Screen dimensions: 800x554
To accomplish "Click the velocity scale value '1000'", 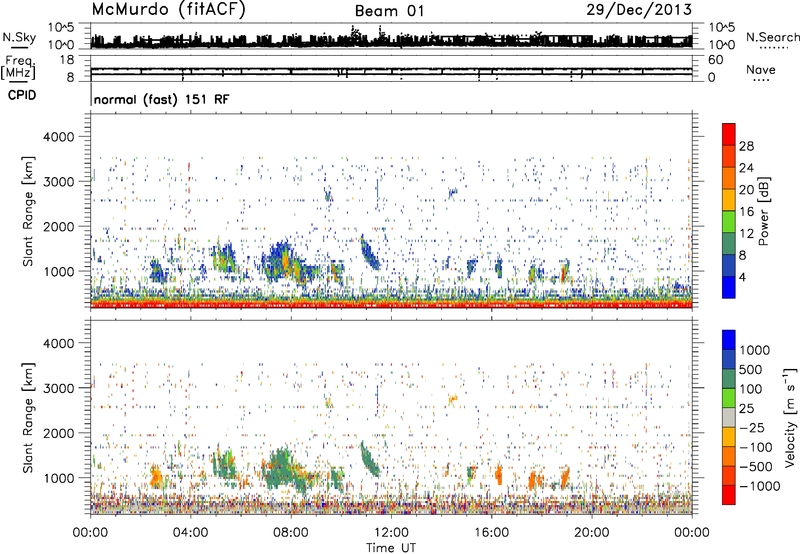I will [x=755, y=350].
